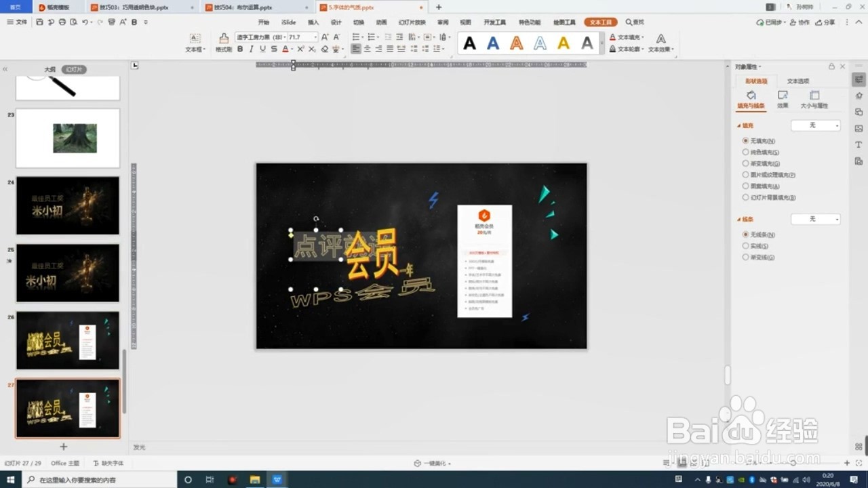
Task: Select the Gradient Fill (渐变填充) radio button
Action: 746,163
